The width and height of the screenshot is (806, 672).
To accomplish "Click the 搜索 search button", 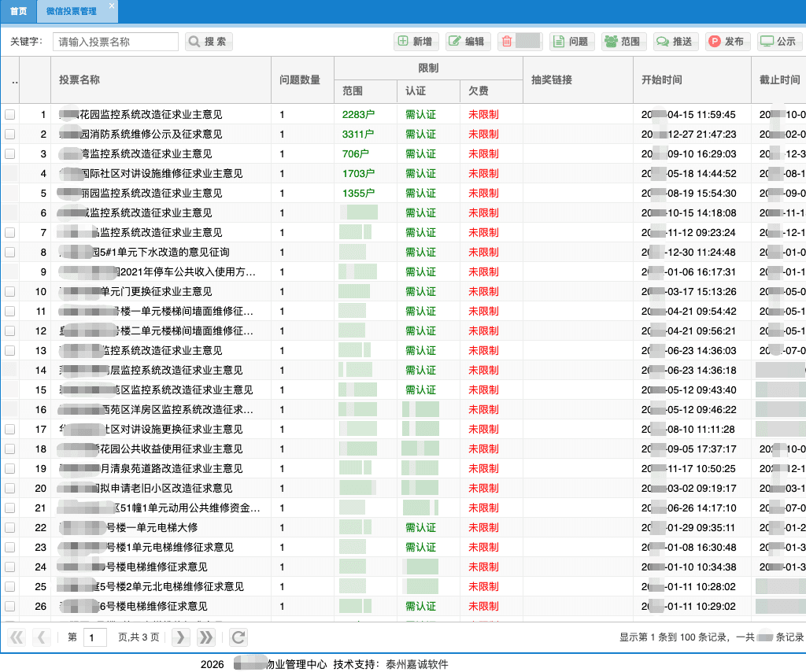I will pyautogui.click(x=209, y=42).
